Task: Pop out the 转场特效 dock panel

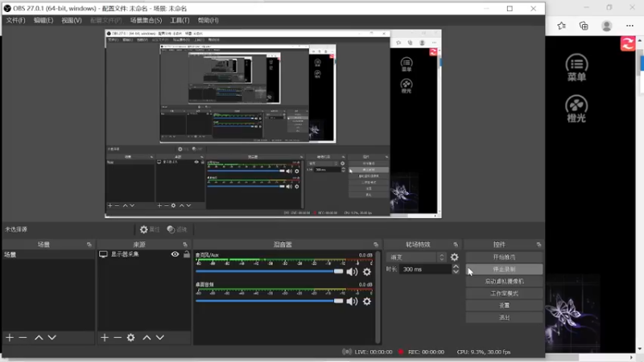Action: 456,245
